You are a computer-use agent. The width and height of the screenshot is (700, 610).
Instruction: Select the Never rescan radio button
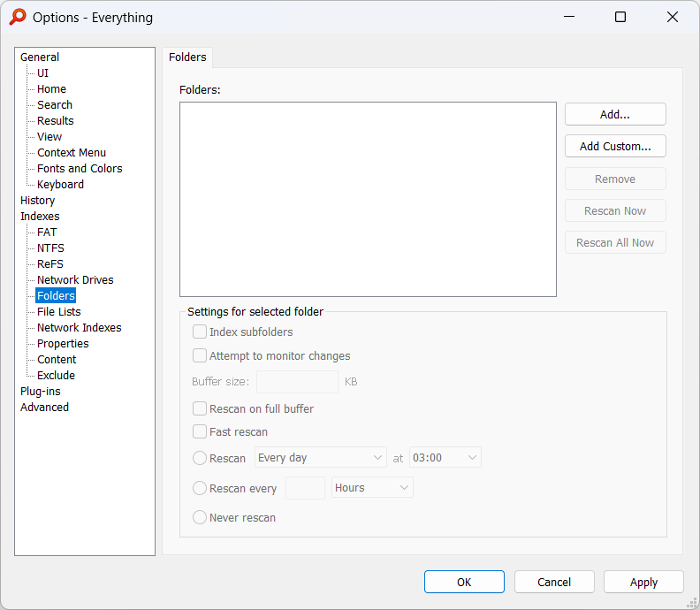click(x=200, y=518)
